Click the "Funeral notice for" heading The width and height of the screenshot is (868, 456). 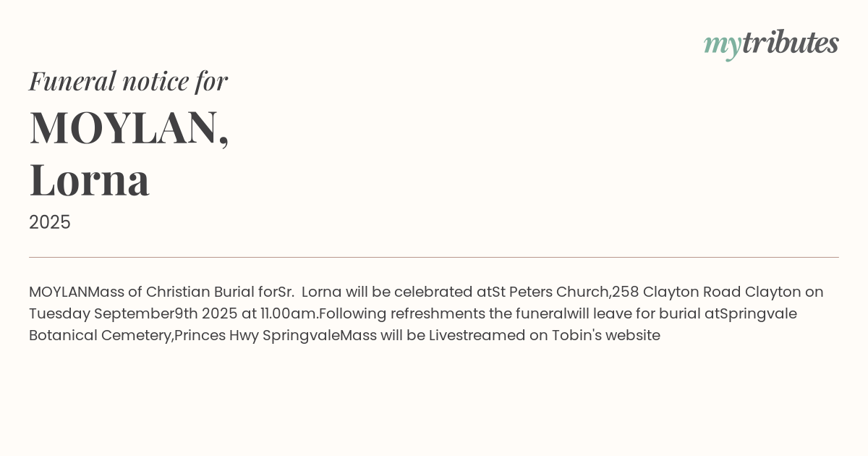coord(128,80)
